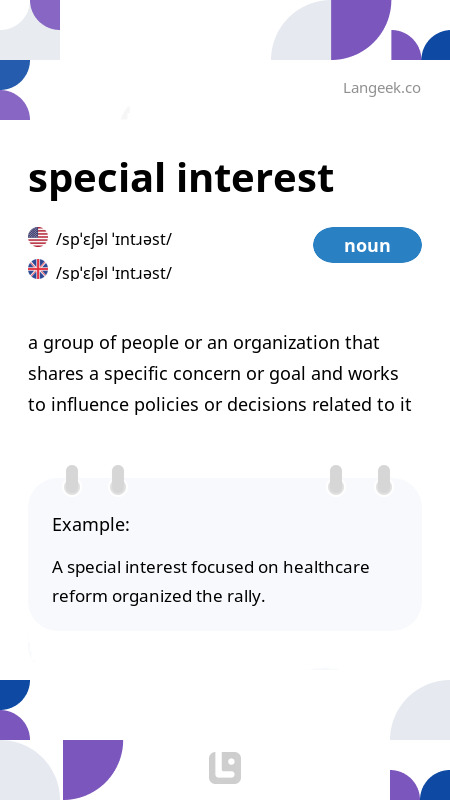Click the US flag pronunciation icon

click(x=38, y=237)
